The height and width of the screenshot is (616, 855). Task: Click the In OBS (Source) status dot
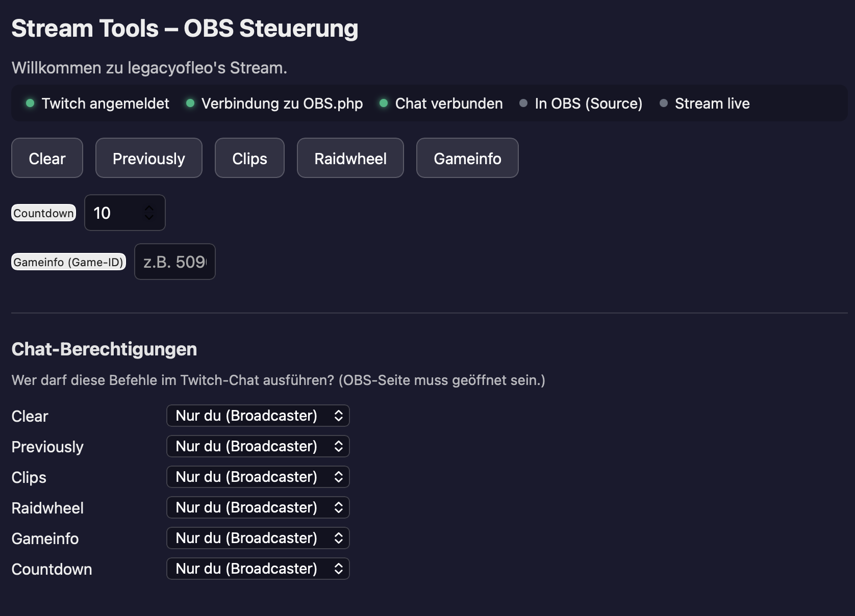523,104
